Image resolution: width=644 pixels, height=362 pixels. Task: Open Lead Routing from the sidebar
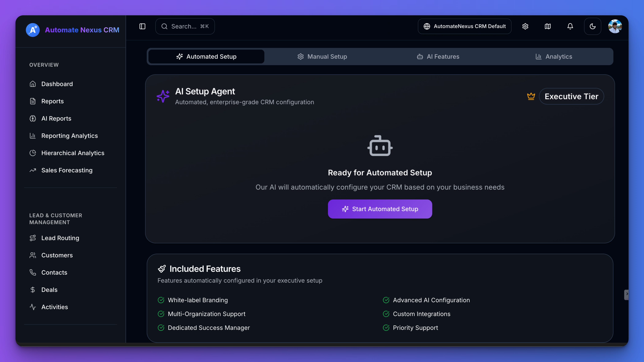(60, 238)
